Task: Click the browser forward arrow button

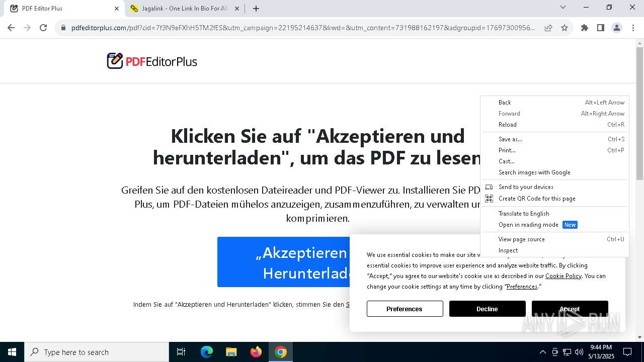Action: pos(27,28)
